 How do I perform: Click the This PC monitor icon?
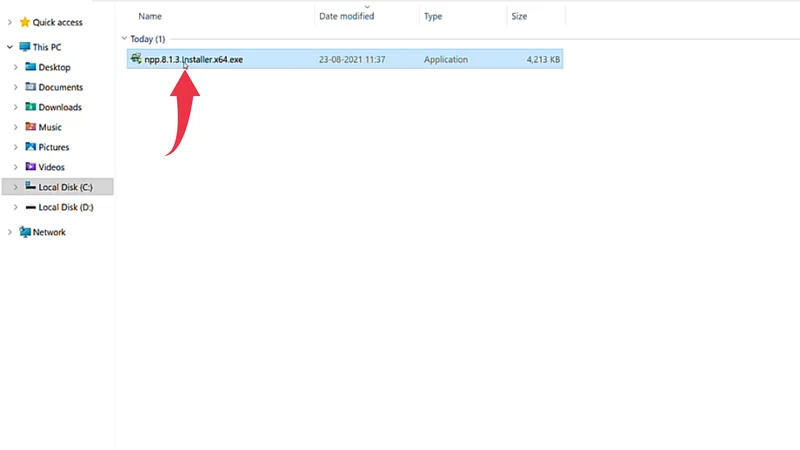[x=25, y=46]
